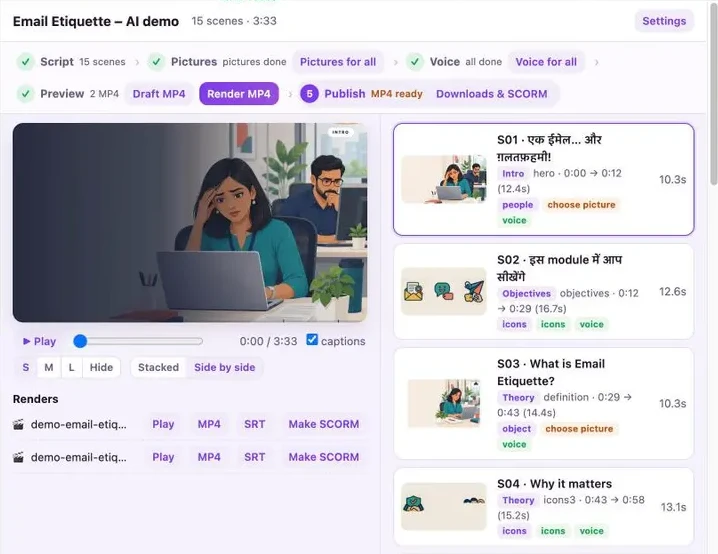Make SCORM from the first render
The image size is (718, 554).
[324, 424]
